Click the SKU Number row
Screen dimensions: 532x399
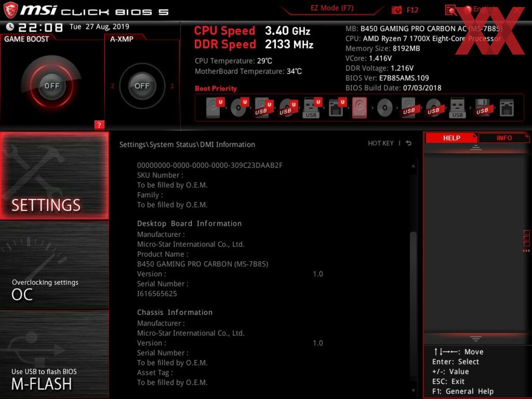pyautogui.click(x=160, y=175)
